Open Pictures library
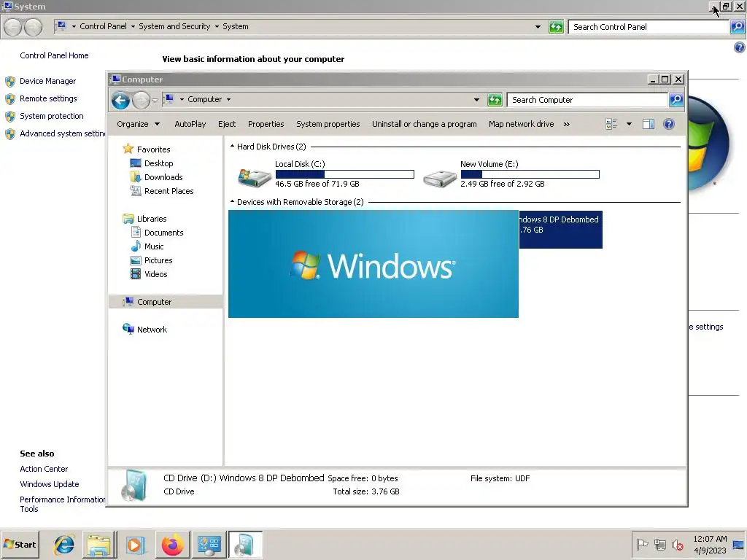 (158, 260)
